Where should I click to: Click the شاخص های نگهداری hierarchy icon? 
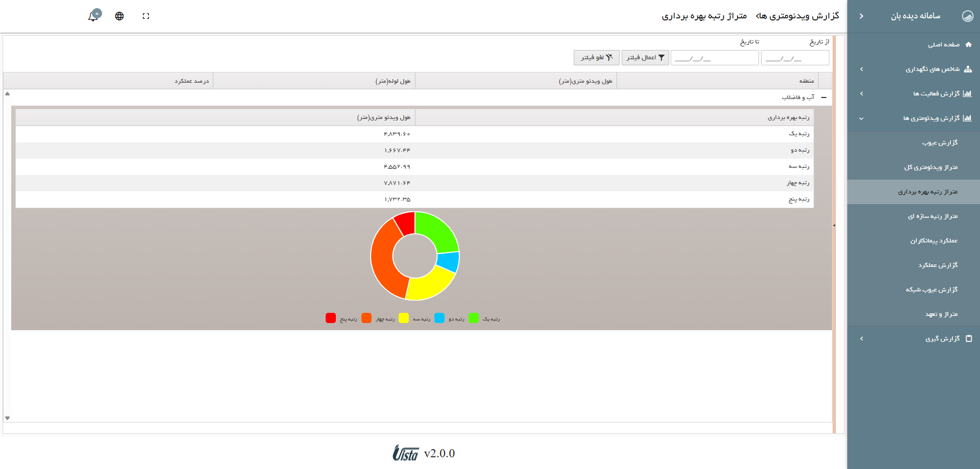[968, 69]
